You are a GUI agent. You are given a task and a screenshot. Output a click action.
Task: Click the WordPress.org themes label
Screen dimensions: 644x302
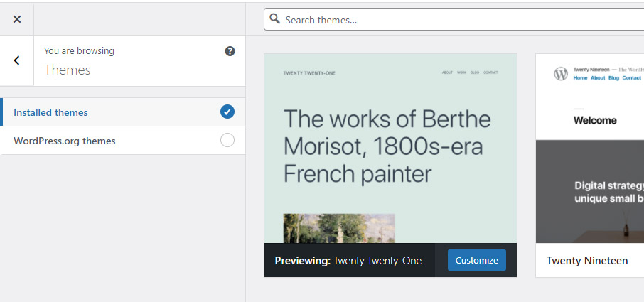[65, 141]
